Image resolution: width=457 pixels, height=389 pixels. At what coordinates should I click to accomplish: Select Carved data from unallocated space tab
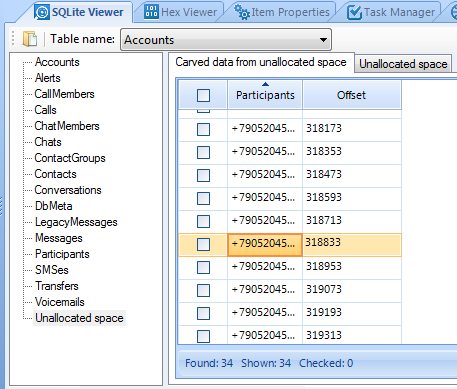click(261, 62)
